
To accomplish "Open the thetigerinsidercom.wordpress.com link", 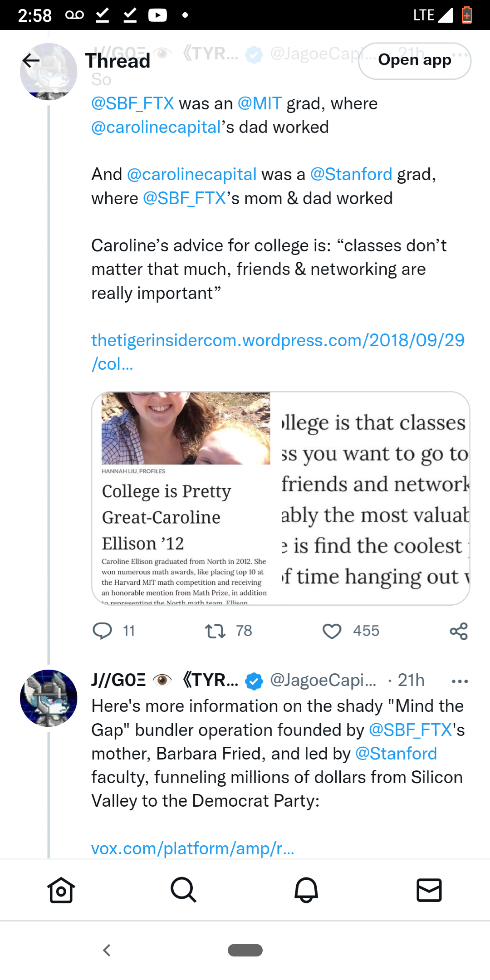I will pos(278,352).
